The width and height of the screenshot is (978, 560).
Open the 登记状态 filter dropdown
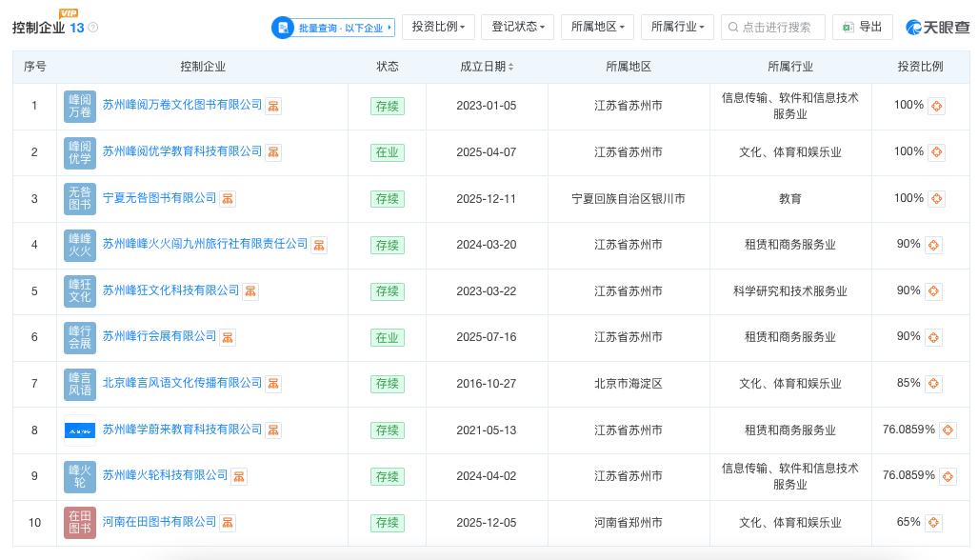click(x=518, y=27)
